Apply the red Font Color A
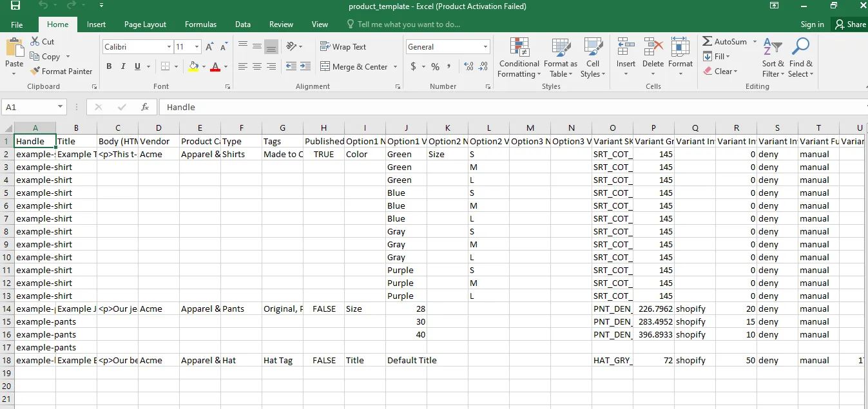 [215, 66]
